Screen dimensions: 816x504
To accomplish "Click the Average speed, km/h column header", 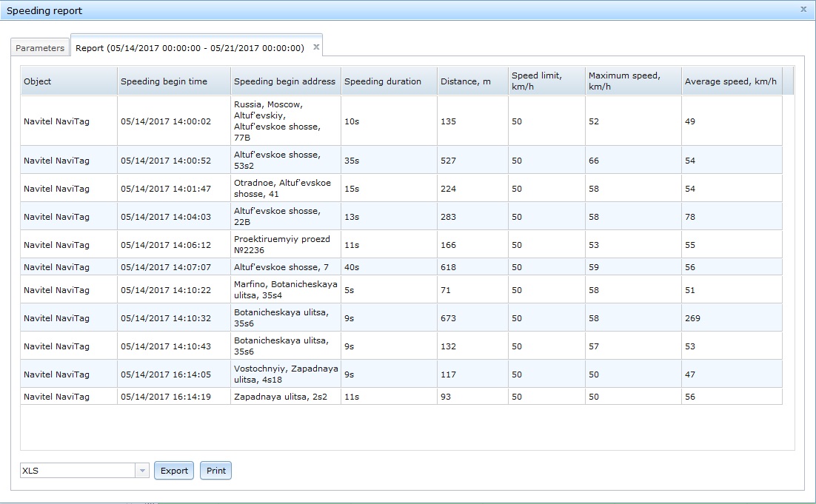I will (x=732, y=81).
